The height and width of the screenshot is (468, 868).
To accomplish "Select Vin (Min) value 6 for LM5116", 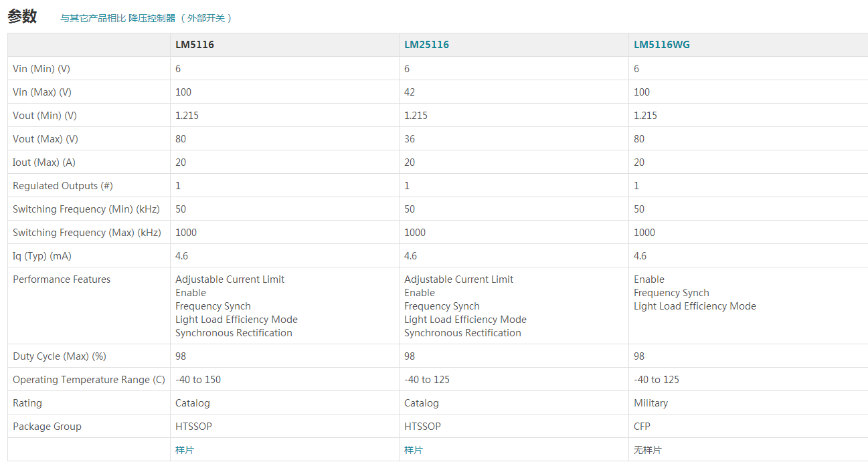I will point(178,69).
